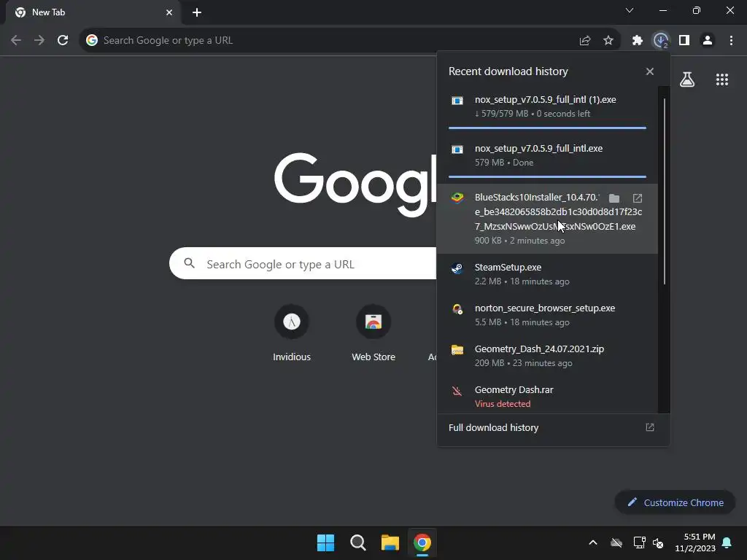This screenshot has height=560, width=747.
Task: Open the side panel icon
Action: tap(684, 41)
